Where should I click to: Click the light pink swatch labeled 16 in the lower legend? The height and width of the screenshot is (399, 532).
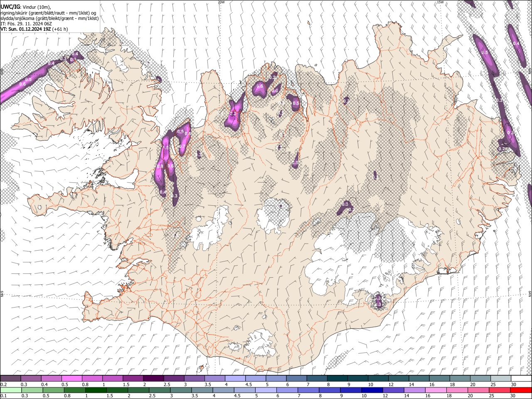coord(436,390)
